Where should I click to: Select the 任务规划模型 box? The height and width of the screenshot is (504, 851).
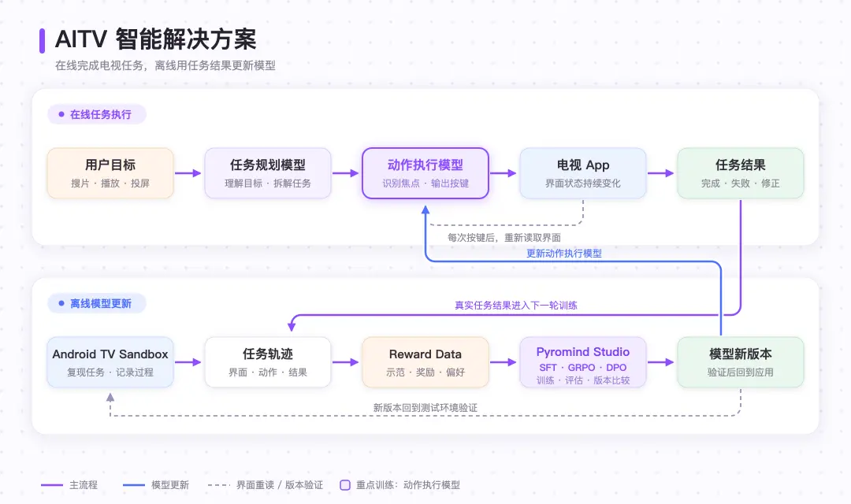point(268,173)
